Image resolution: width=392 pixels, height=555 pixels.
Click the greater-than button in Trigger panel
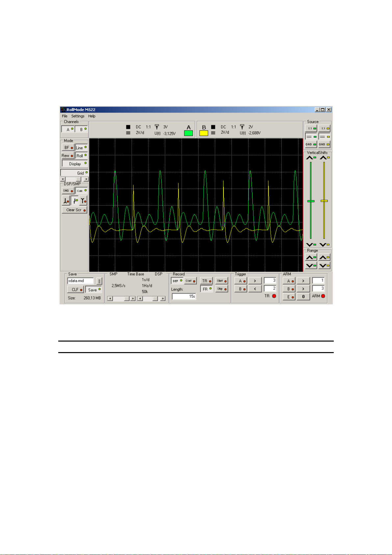[255, 281]
